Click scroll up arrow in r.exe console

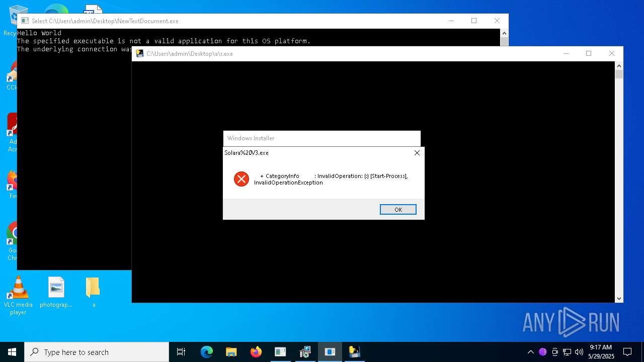click(619, 66)
